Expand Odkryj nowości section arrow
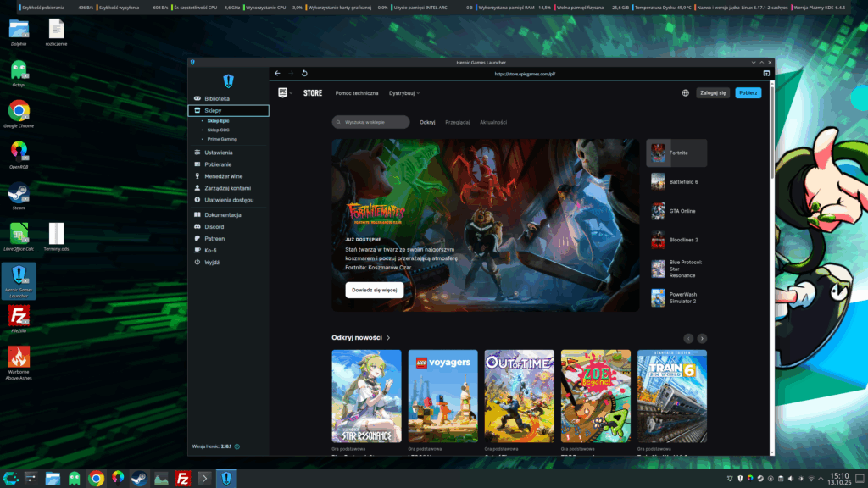This screenshot has height=488, width=868. 388,338
